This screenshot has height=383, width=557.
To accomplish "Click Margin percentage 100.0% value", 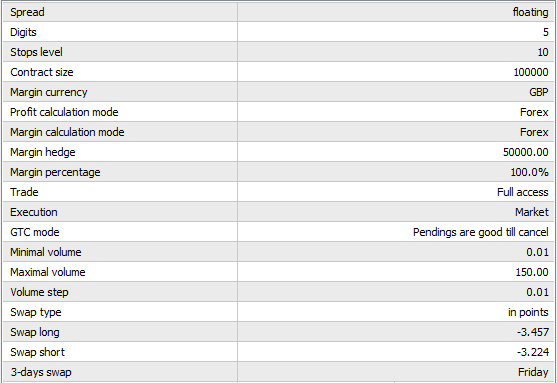I will (529, 172).
